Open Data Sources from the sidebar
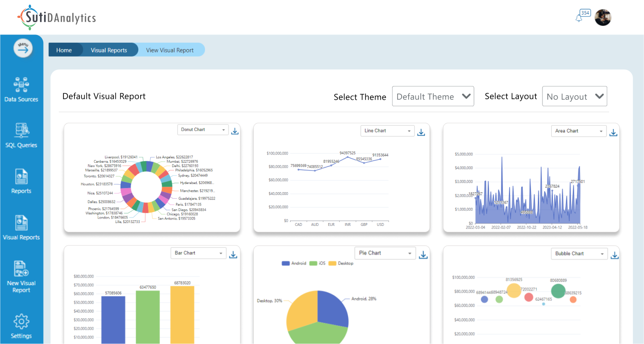Viewport: 644px width, 344px height. [x=21, y=89]
